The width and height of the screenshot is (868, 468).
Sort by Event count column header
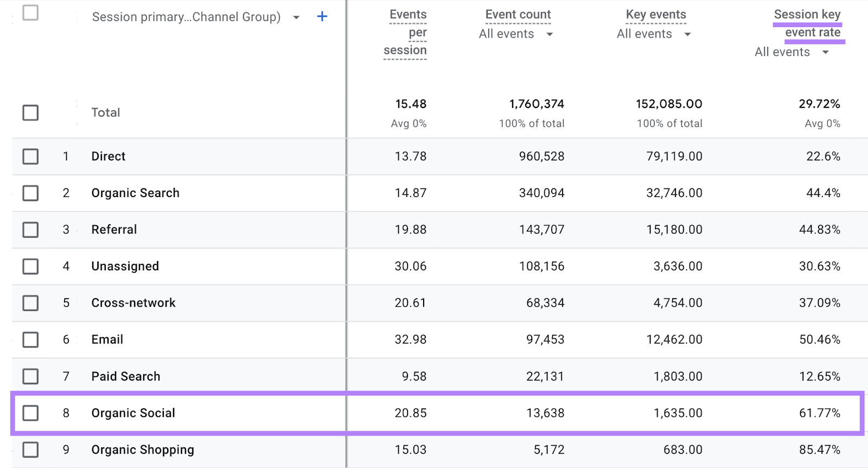point(518,15)
